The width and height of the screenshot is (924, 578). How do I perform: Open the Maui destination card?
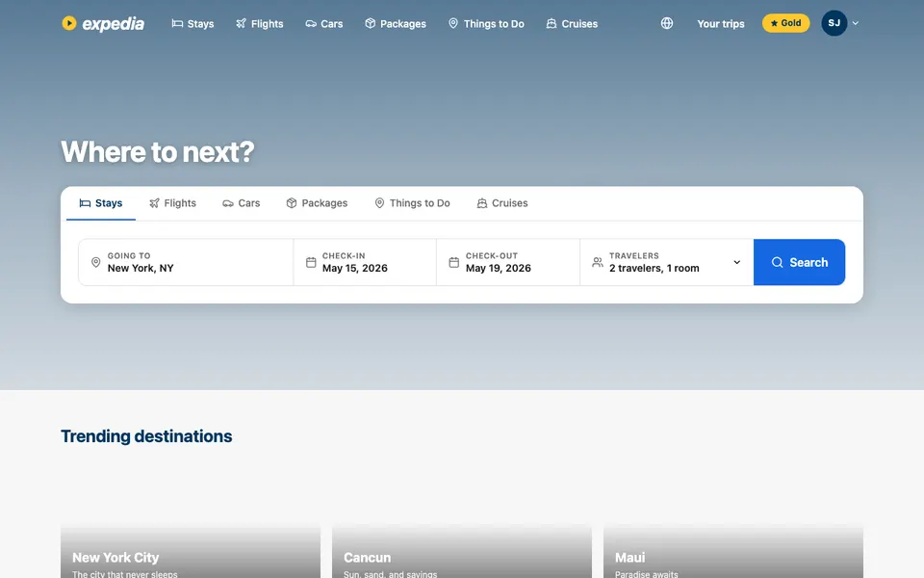click(733, 548)
